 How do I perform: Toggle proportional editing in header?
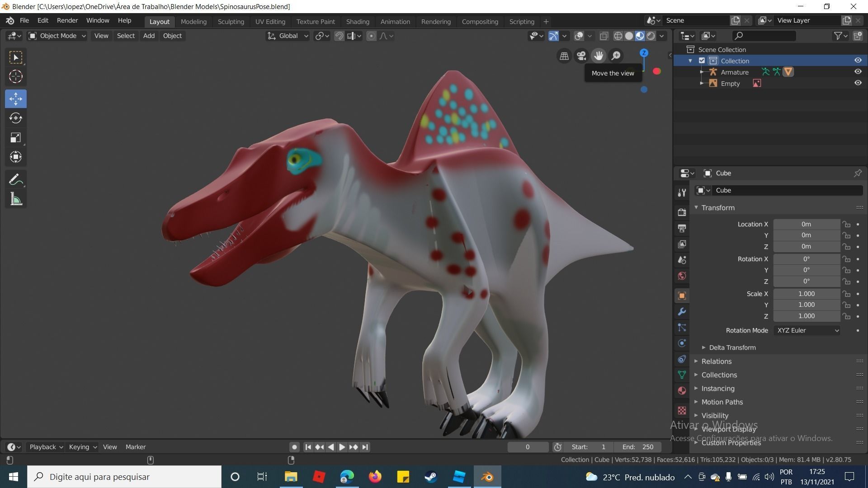pos(371,36)
